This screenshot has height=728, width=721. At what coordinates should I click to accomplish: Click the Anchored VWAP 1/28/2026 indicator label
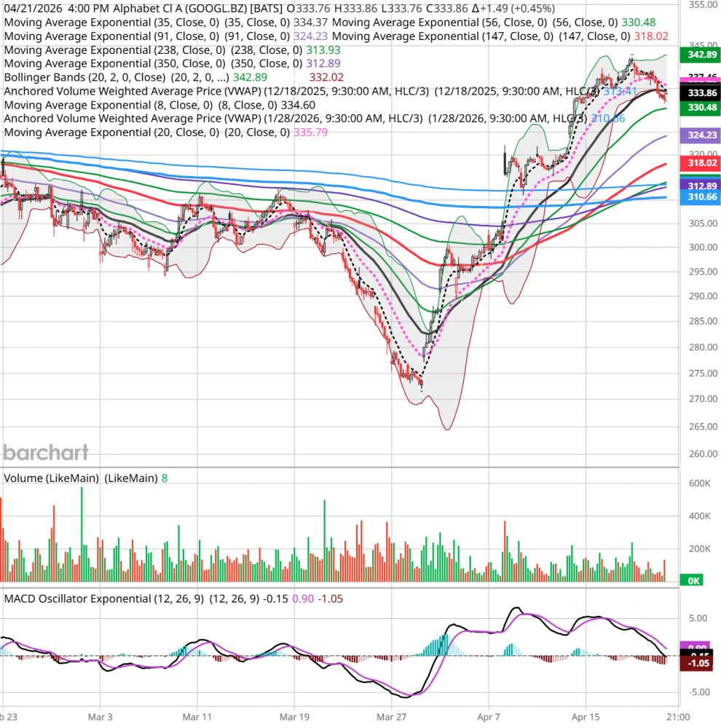coord(213,119)
